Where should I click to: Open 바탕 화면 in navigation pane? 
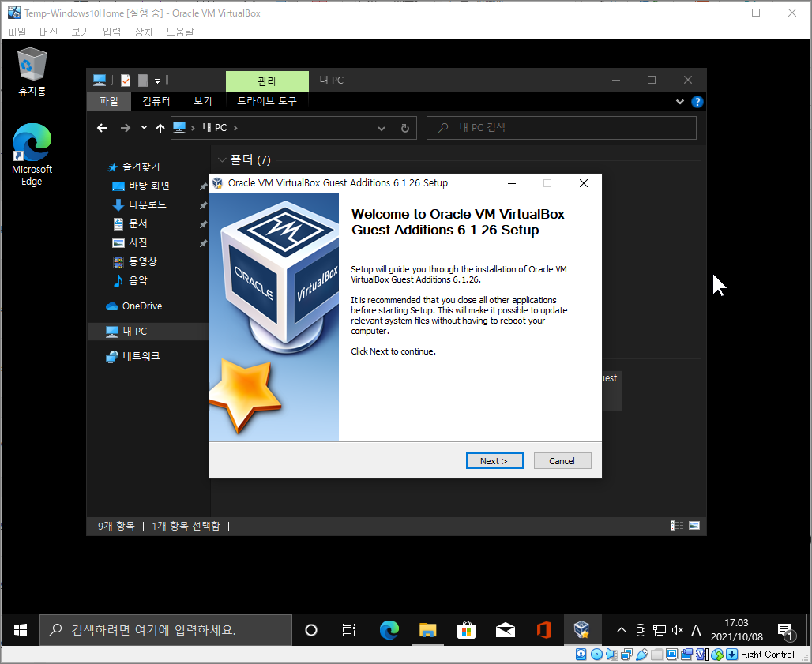141,186
